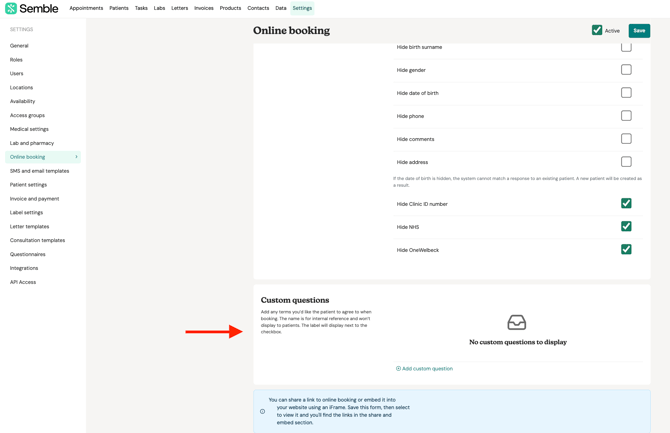This screenshot has width=670, height=433.
Task: Open SMS and email templates settings
Action: tap(39, 171)
